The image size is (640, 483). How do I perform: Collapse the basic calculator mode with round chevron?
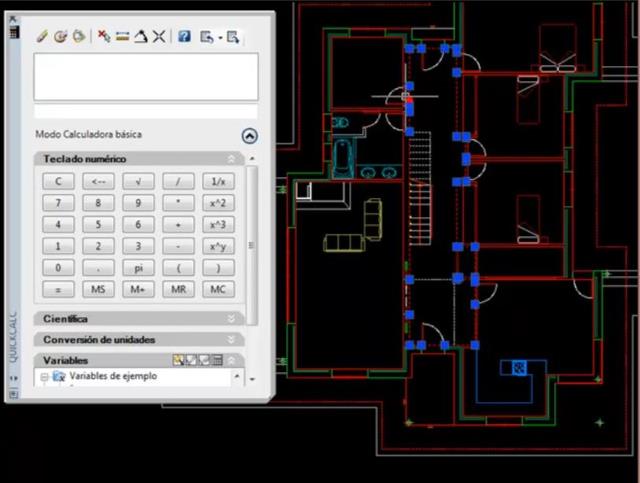click(x=249, y=136)
